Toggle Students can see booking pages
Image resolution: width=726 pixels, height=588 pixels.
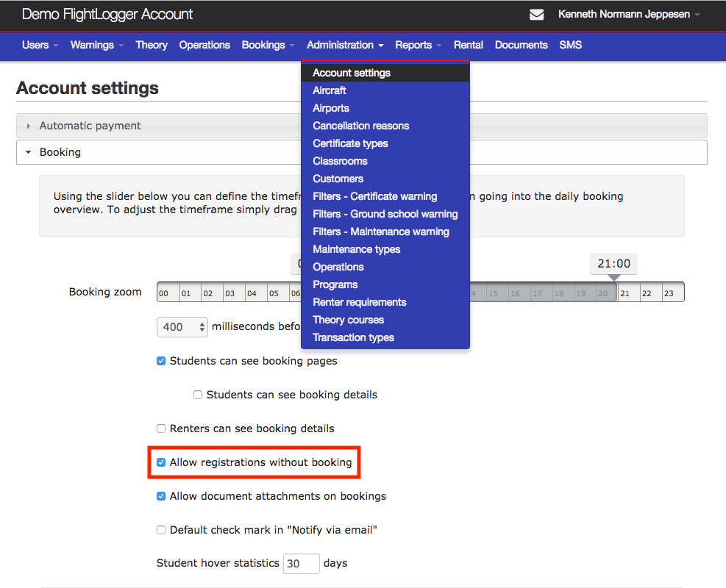(x=161, y=361)
